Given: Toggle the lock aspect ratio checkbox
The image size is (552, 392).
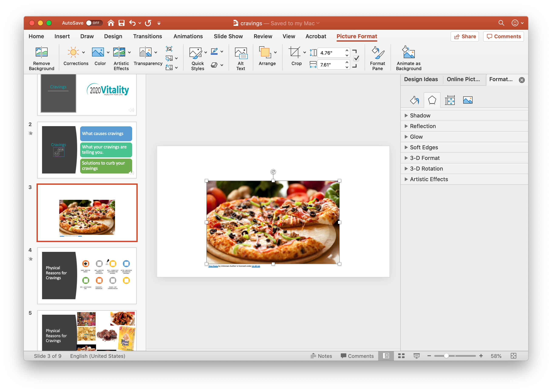Looking at the screenshot, I should [x=356, y=59].
